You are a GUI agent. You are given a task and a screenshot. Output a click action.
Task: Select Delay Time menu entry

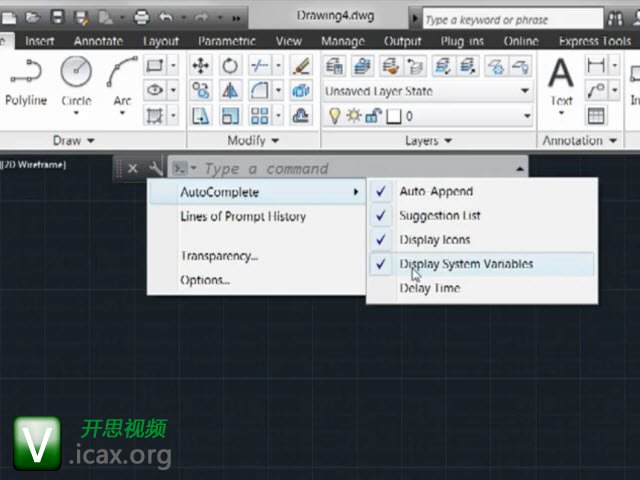482,288
